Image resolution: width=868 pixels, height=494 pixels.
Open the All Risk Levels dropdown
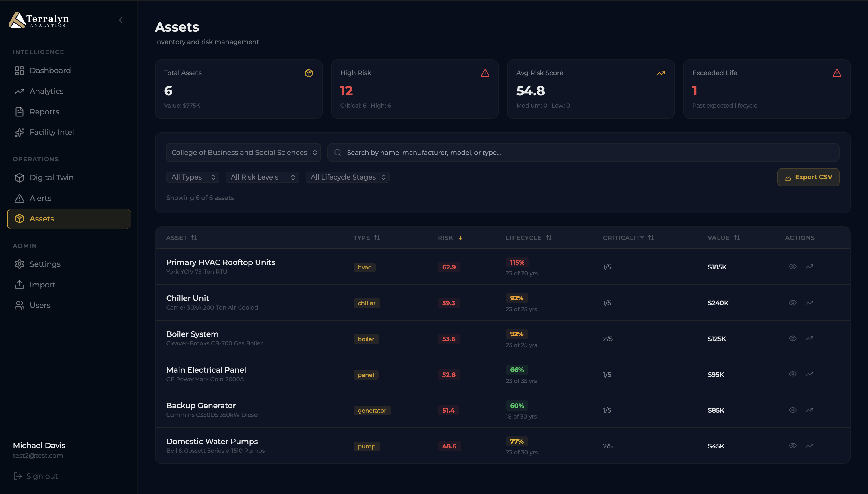262,177
